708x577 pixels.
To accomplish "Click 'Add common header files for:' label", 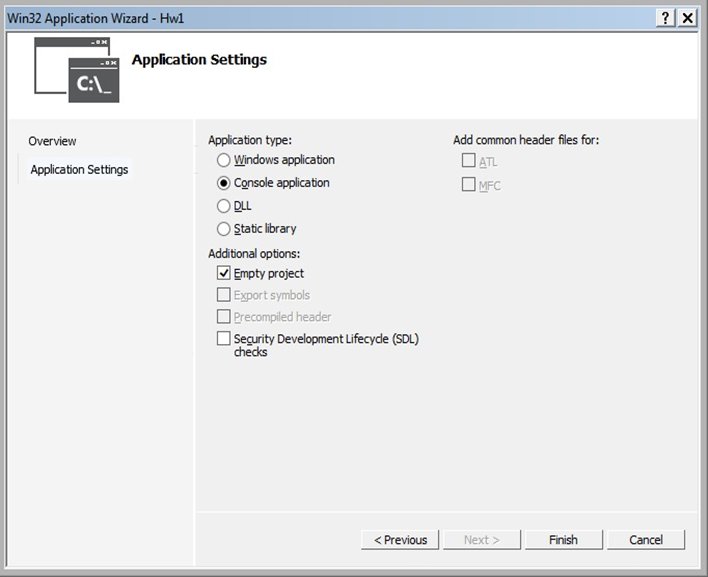I will (x=526, y=140).
